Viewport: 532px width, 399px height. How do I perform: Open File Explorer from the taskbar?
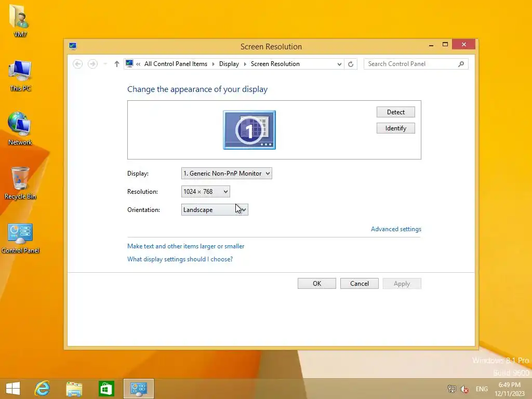(x=74, y=389)
